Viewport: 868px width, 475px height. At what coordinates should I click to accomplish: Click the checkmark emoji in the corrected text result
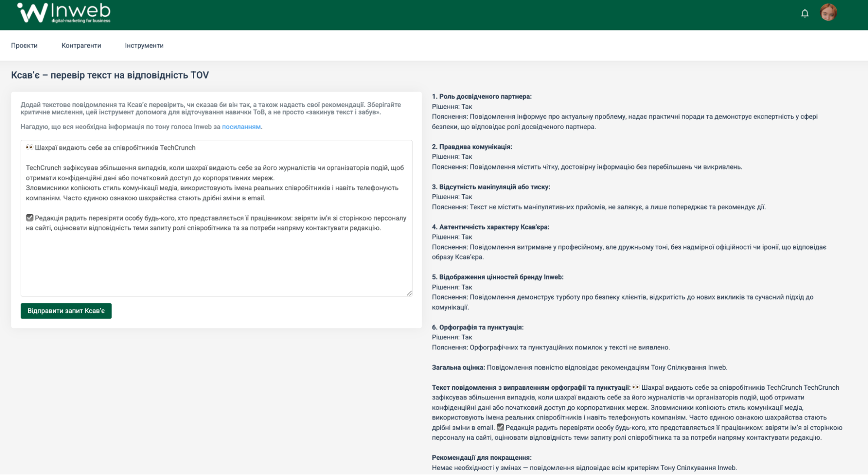(500, 427)
